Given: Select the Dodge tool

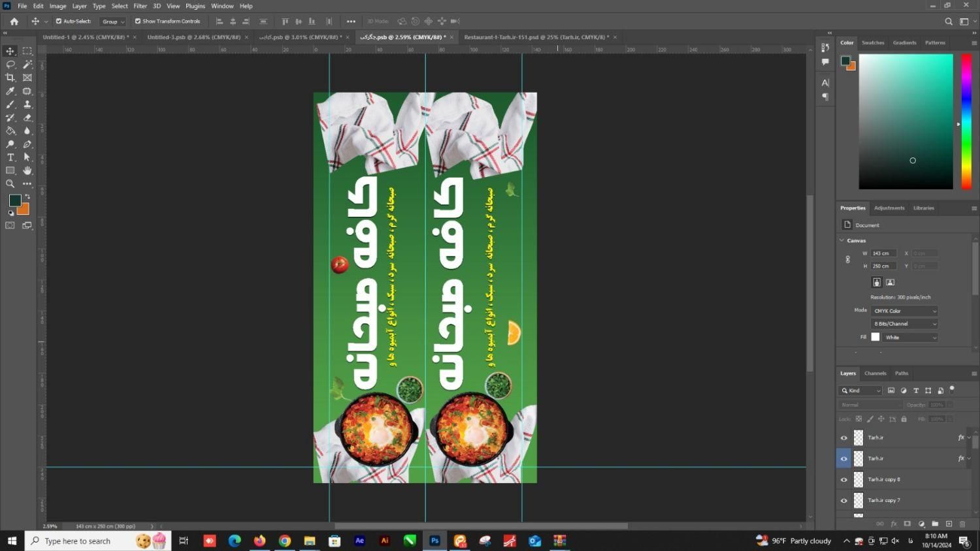Looking at the screenshot, I should [x=10, y=144].
